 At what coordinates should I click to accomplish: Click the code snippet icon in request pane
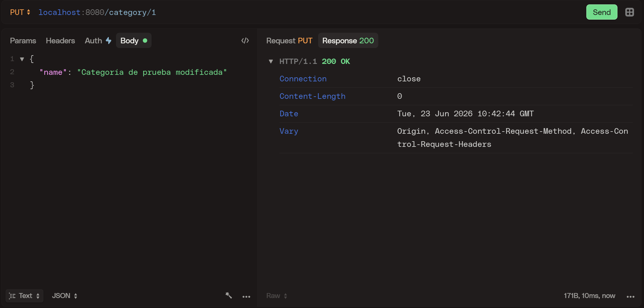[x=245, y=41]
